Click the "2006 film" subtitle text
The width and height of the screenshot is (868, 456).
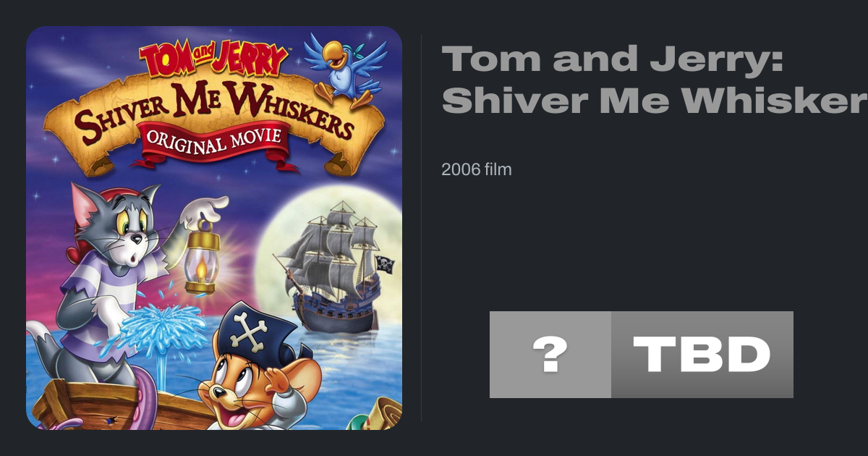[x=477, y=170]
